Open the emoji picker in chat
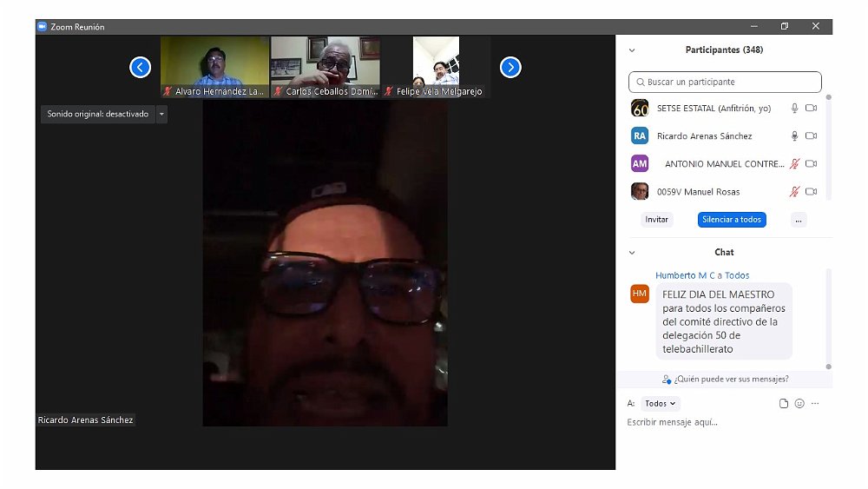868x489 pixels. tap(799, 404)
